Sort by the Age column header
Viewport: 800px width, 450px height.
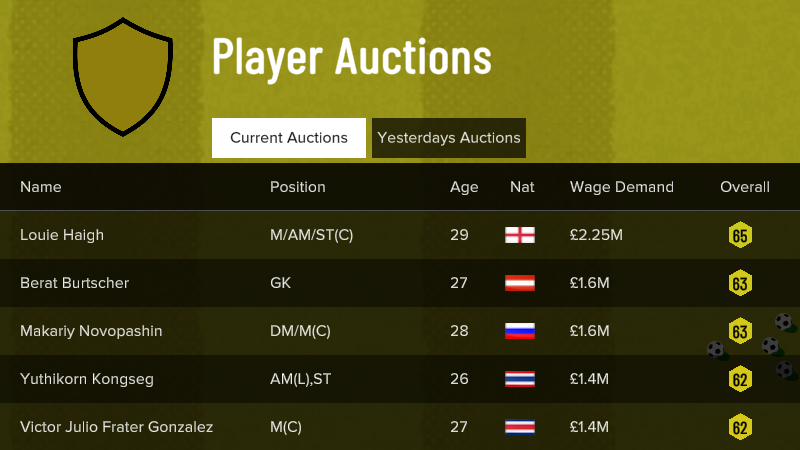[x=464, y=187]
